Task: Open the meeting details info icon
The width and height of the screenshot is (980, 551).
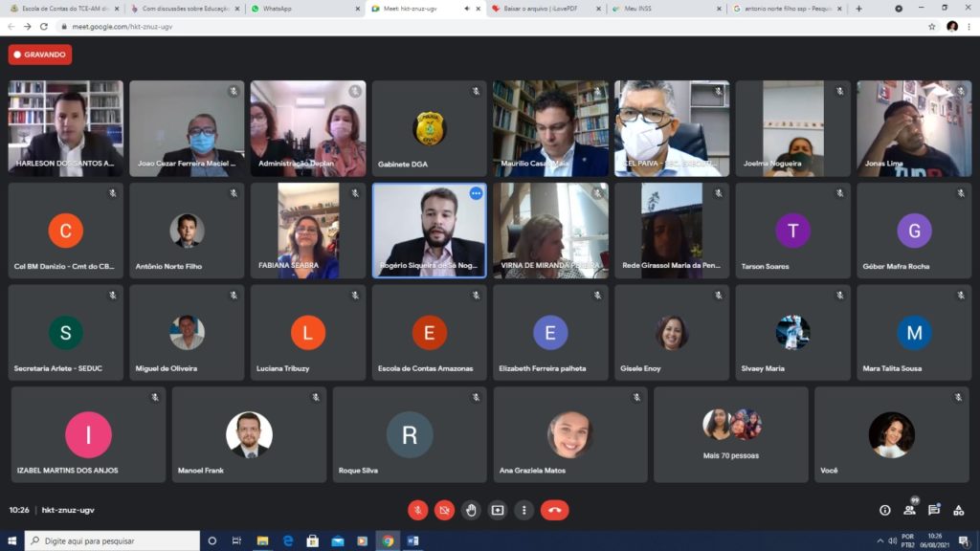Action: [884, 510]
